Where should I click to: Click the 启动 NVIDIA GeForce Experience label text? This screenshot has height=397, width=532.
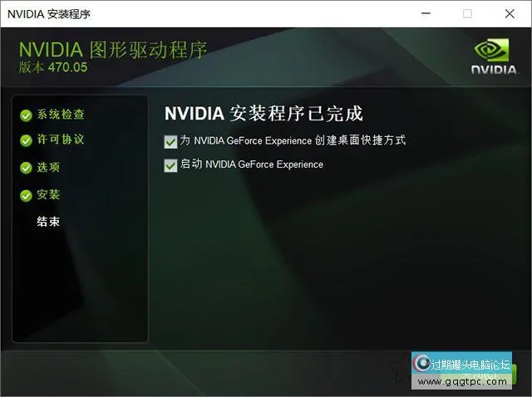tap(251, 164)
